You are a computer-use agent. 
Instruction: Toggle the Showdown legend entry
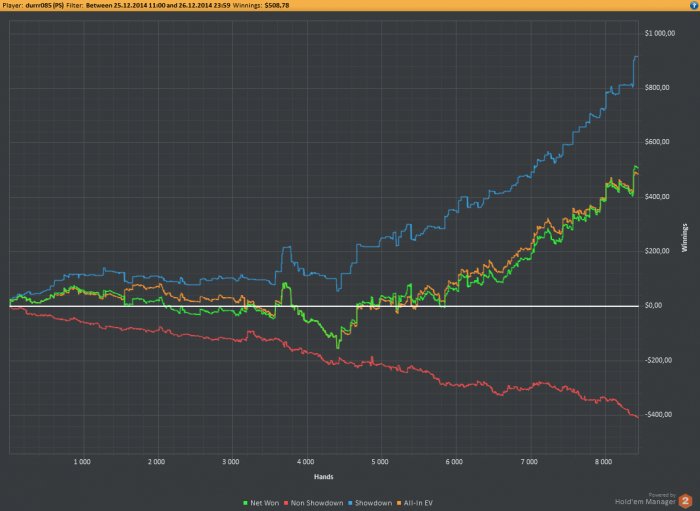point(370,503)
